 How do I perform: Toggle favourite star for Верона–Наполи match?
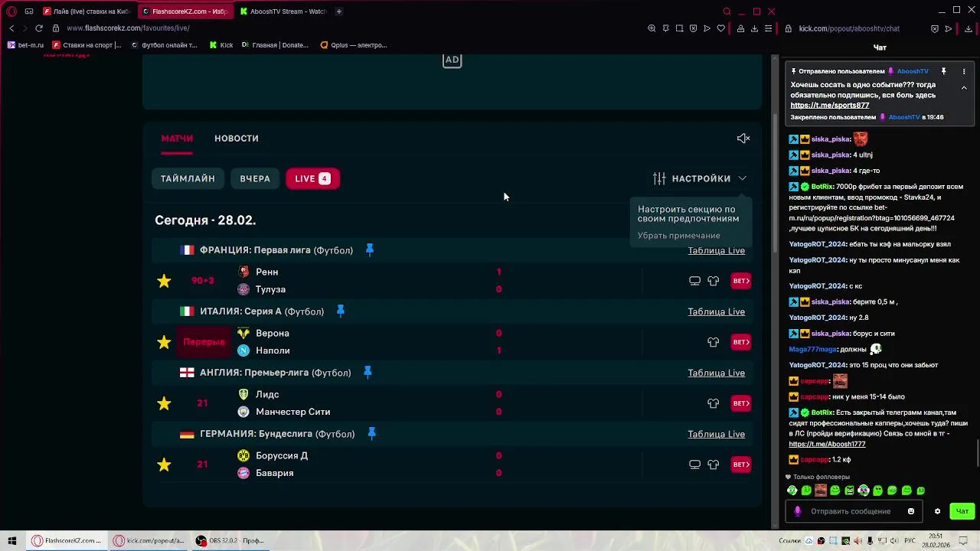(164, 342)
